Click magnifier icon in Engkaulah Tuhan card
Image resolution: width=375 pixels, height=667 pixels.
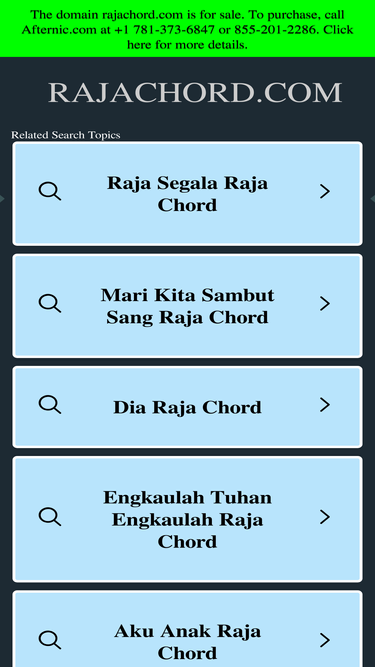point(50,517)
